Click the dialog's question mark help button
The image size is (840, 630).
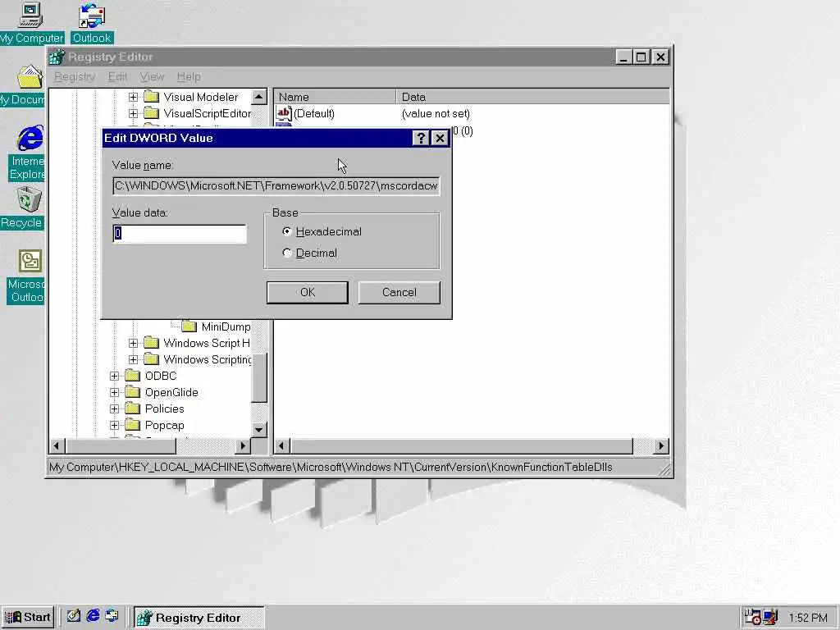[x=421, y=138]
